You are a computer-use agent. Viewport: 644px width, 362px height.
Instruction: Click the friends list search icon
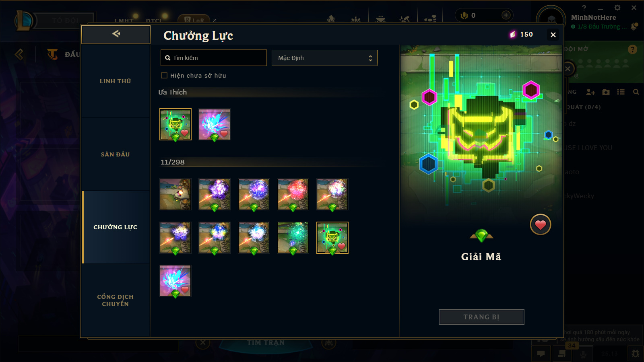[636, 92]
